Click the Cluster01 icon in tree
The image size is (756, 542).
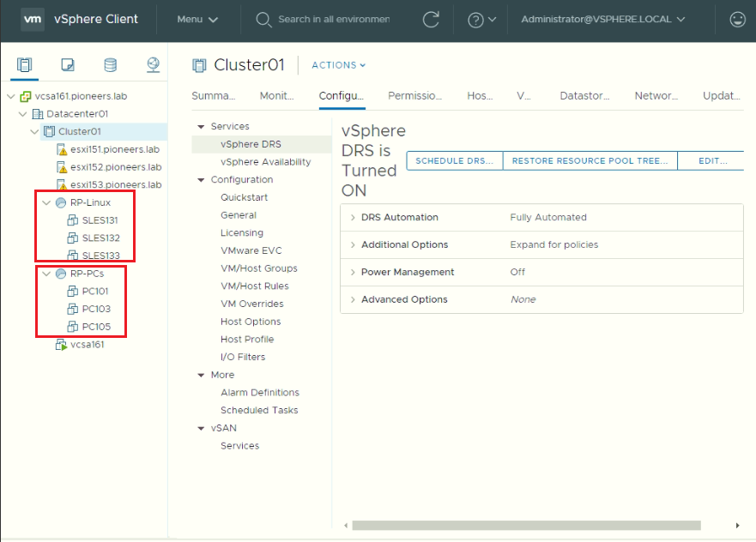49,131
